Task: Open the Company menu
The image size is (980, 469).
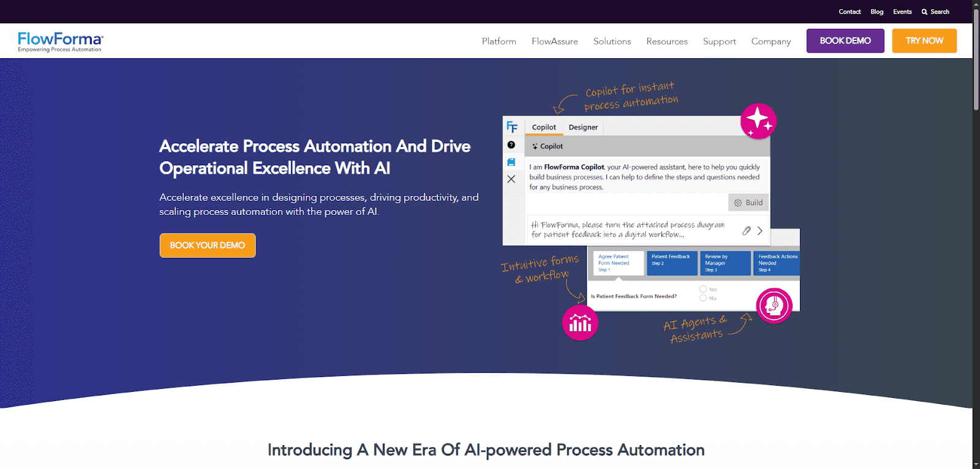Action: (771, 41)
